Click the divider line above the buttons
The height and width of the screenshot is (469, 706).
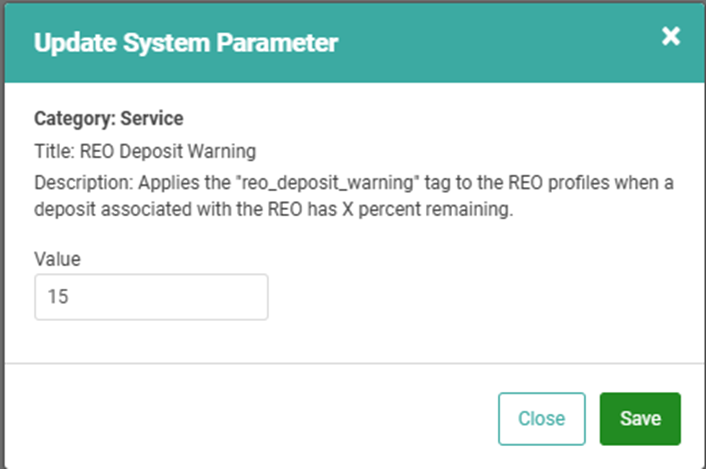[352, 363]
